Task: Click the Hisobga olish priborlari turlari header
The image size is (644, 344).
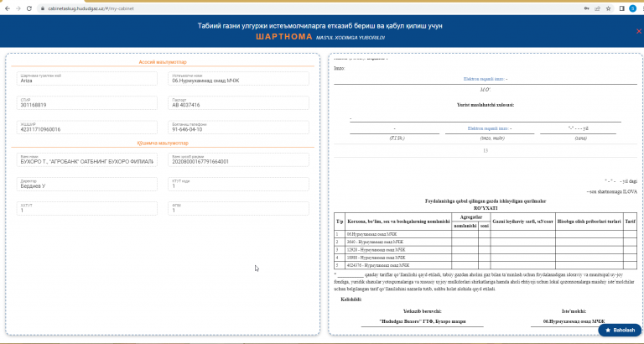Action: click(x=589, y=222)
